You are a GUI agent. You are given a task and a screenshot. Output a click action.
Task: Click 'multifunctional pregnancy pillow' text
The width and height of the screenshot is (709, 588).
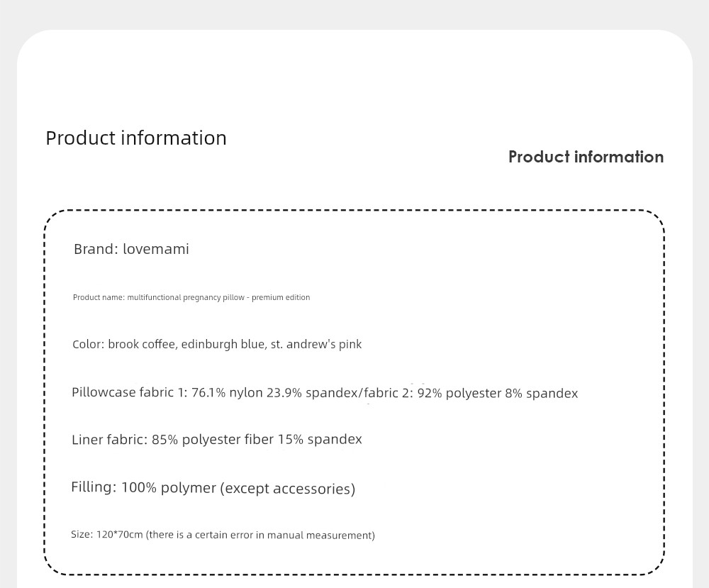(x=186, y=297)
